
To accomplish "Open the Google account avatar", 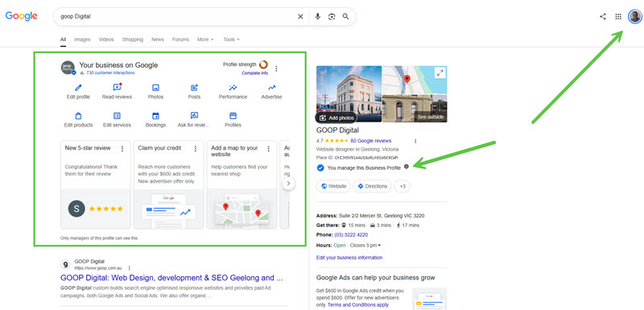I will pos(634,16).
